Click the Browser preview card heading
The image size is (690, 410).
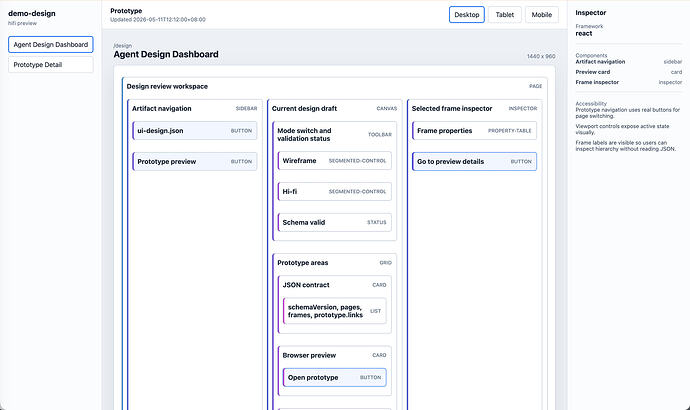pyautogui.click(x=309, y=355)
